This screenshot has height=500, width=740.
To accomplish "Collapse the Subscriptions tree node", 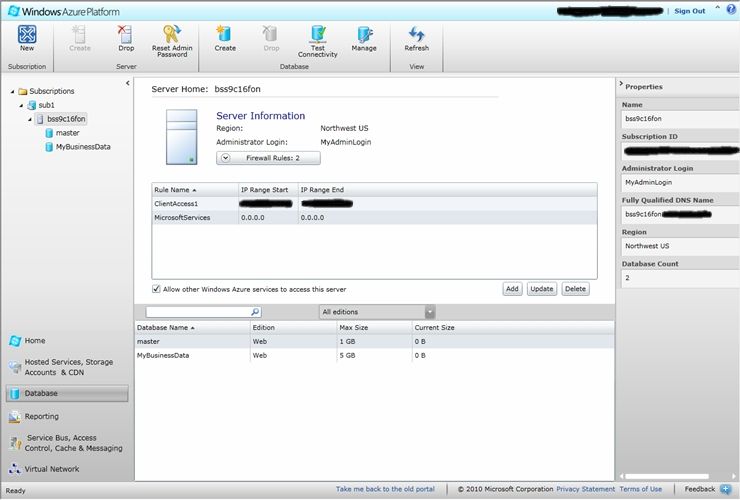I will [x=13, y=92].
